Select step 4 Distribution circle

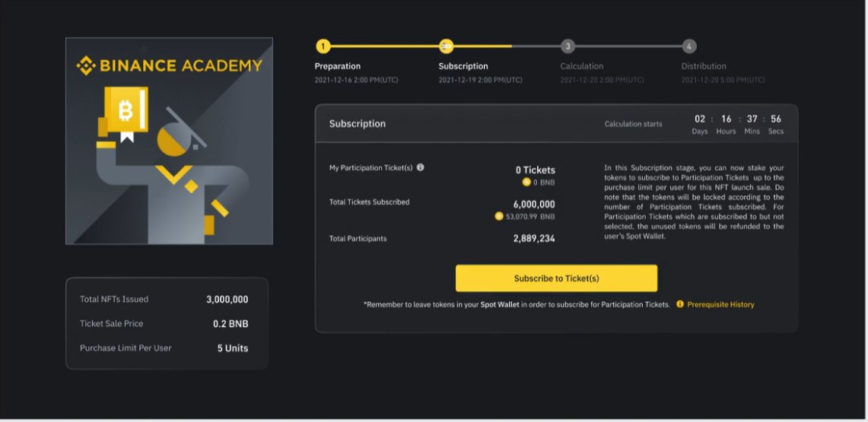click(x=688, y=46)
